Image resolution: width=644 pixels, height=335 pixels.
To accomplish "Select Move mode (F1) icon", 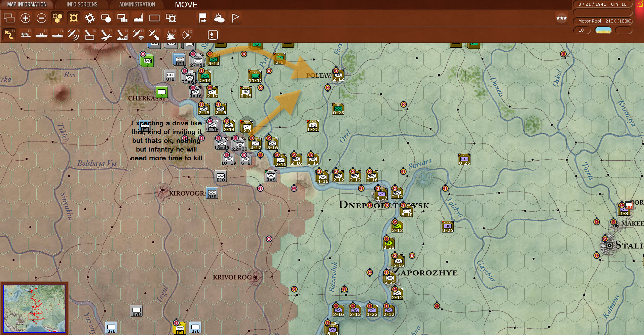I will [x=9, y=35].
